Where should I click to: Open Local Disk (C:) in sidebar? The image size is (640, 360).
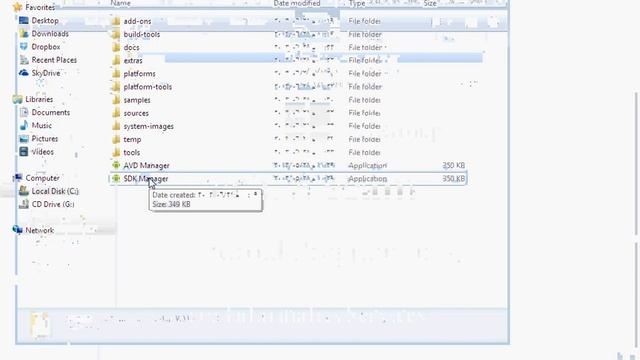tap(55, 191)
